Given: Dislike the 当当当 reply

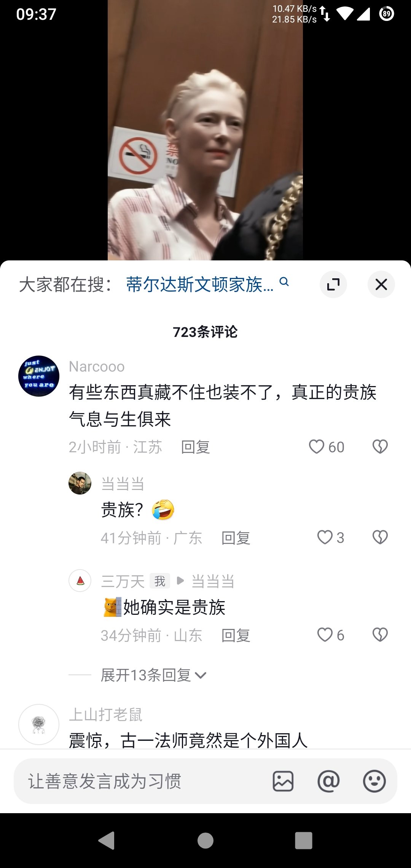Looking at the screenshot, I should [x=380, y=538].
